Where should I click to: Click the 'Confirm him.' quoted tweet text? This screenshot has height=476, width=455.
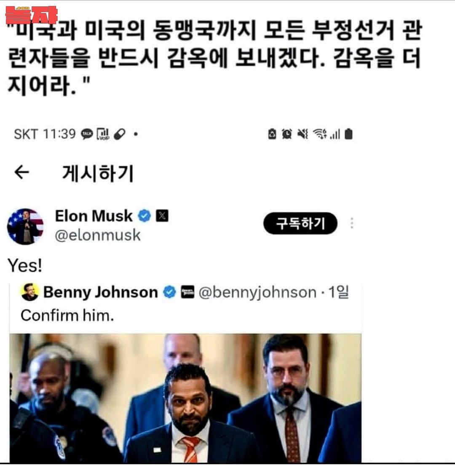[67, 316]
